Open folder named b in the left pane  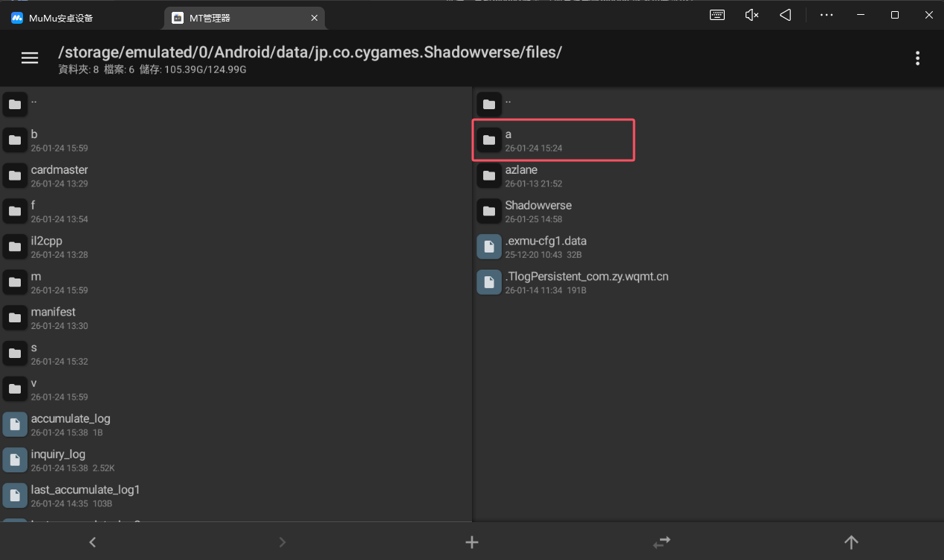pyautogui.click(x=34, y=134)
